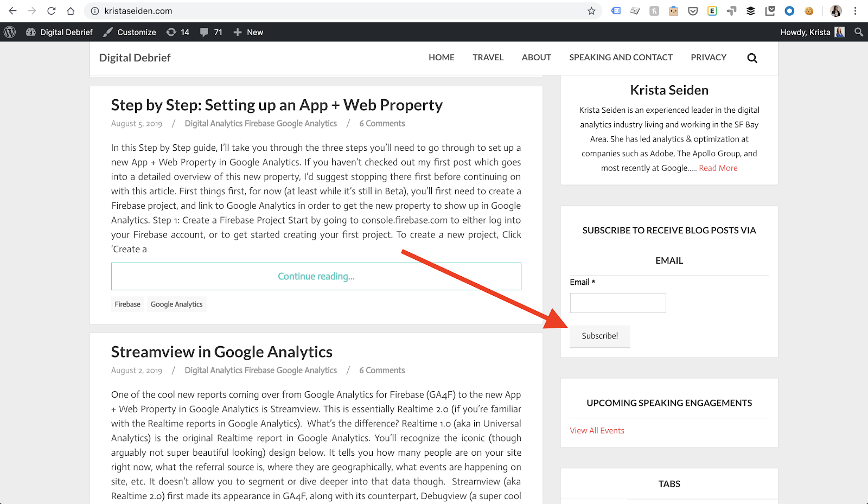Open 6 Comments on the August 2 post
The width and height of the screenshot is (868, 504).
coord(382,370)
